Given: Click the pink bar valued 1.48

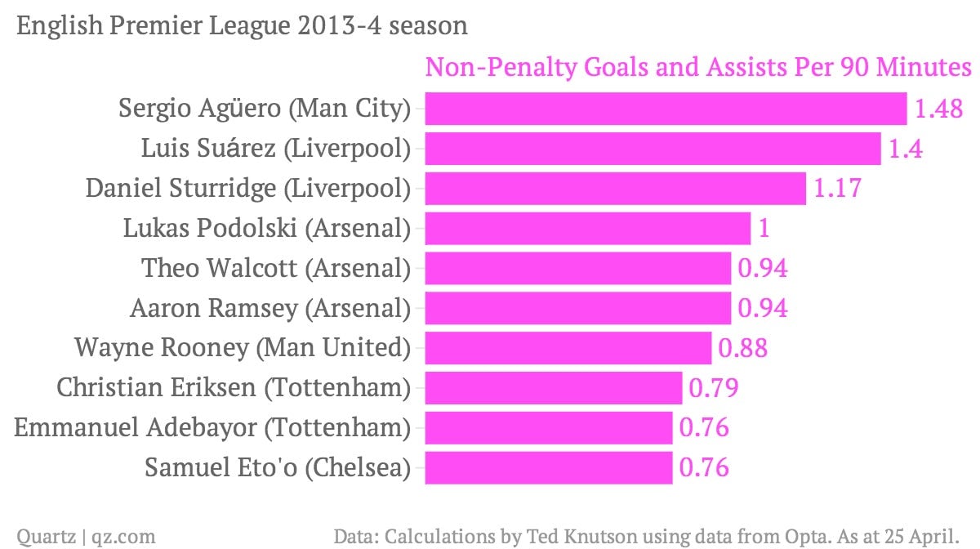Looking at the screenshot, I should [x=666, y=109].
